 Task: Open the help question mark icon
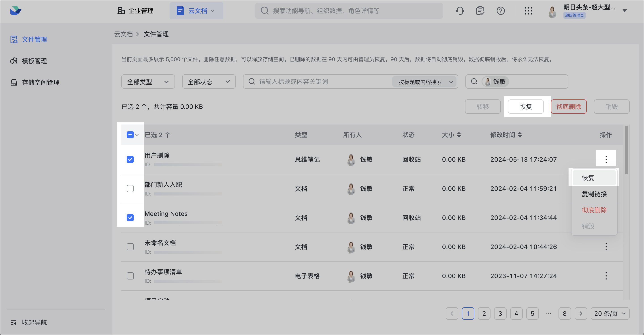click(501, 11)
